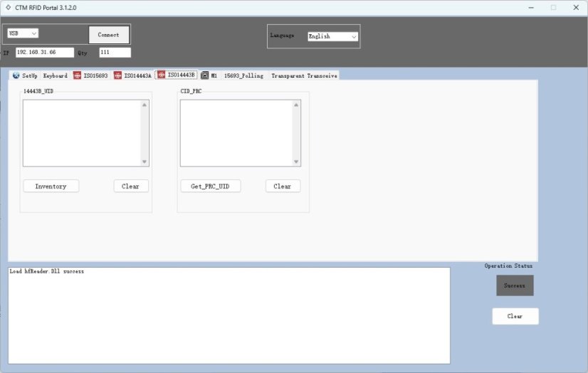Viewport: 588px width, 373px height.
Task: Click the ISO14443B tab red icon
Action: pyautogui.click(x=161, y=75)
